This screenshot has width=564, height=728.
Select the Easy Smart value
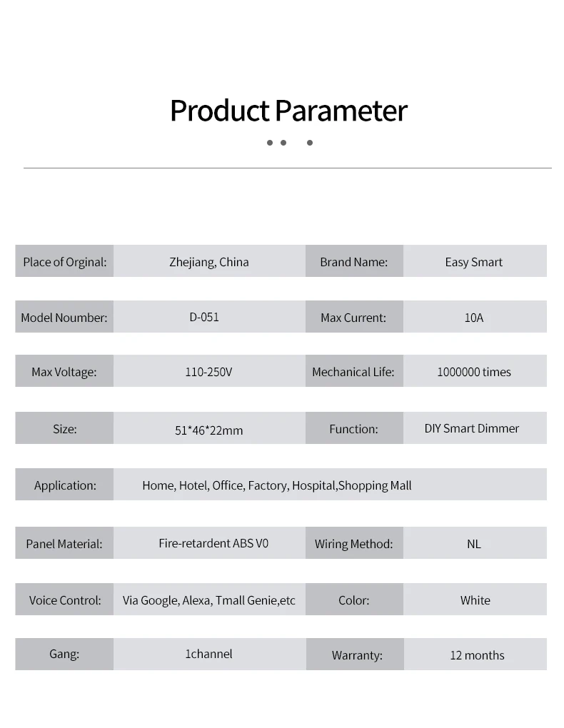click(x=473, y=262)
